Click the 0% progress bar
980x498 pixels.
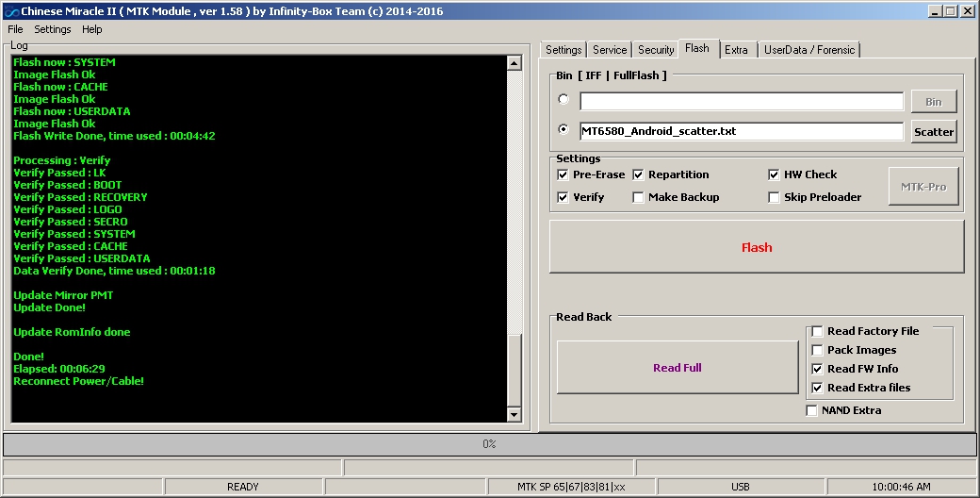coord(489,444)
